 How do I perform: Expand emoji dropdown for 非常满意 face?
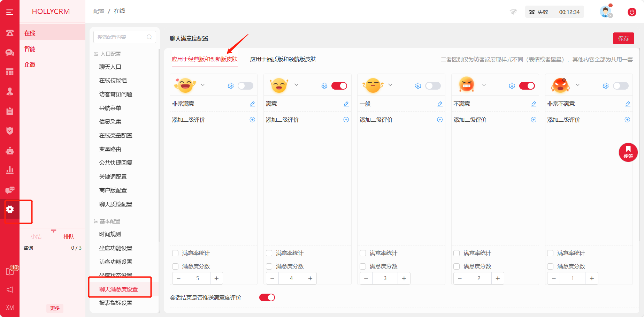203,85
